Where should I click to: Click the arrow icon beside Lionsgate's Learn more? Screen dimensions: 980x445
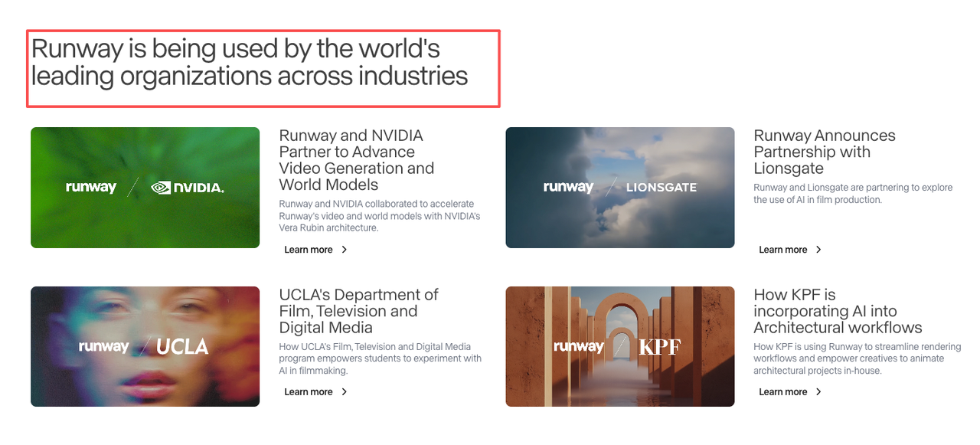point(819,250)
